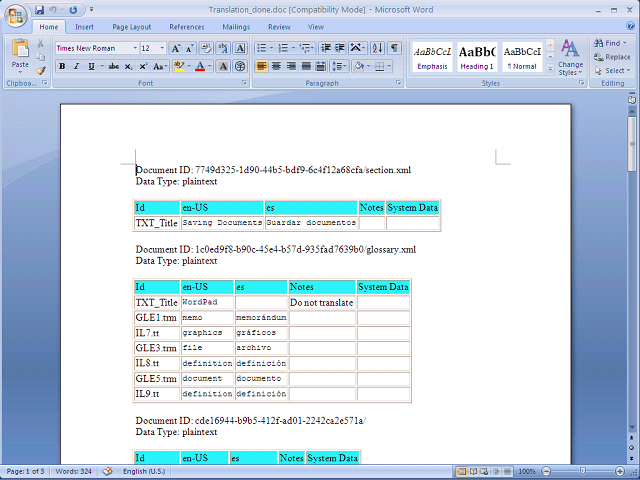Click the Replace button
This screenshot has height=480, width=640.
pos(612,57)
